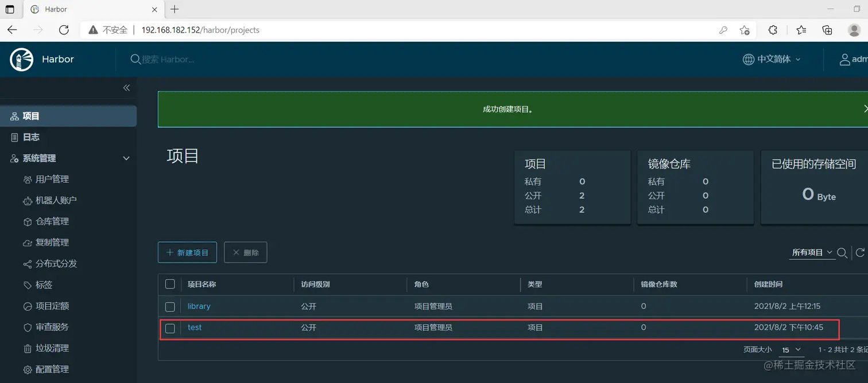The height and width of the screenshot is (383, 868).
Task: Reload the browser page
Action: (64, 30)
